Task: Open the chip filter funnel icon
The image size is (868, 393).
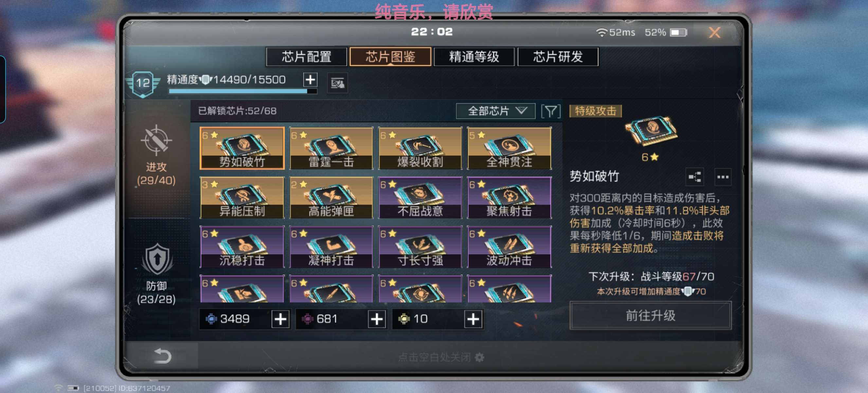Action: [551, 111]
